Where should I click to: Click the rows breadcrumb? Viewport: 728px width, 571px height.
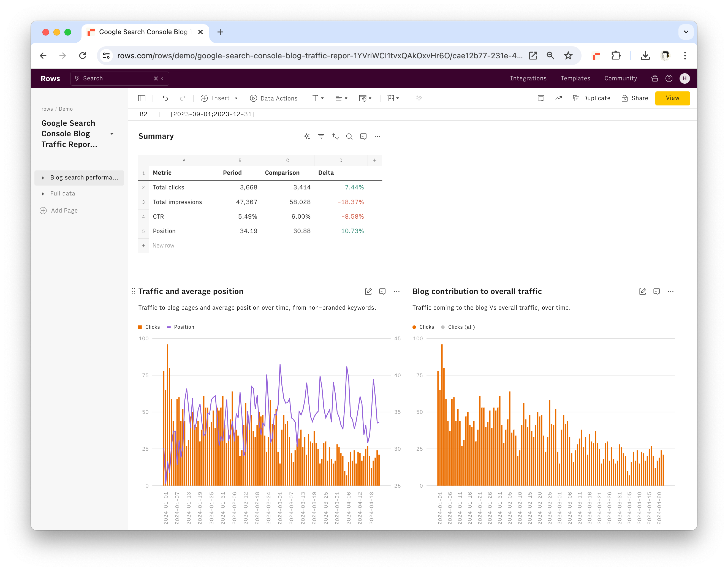click(47, 109)
